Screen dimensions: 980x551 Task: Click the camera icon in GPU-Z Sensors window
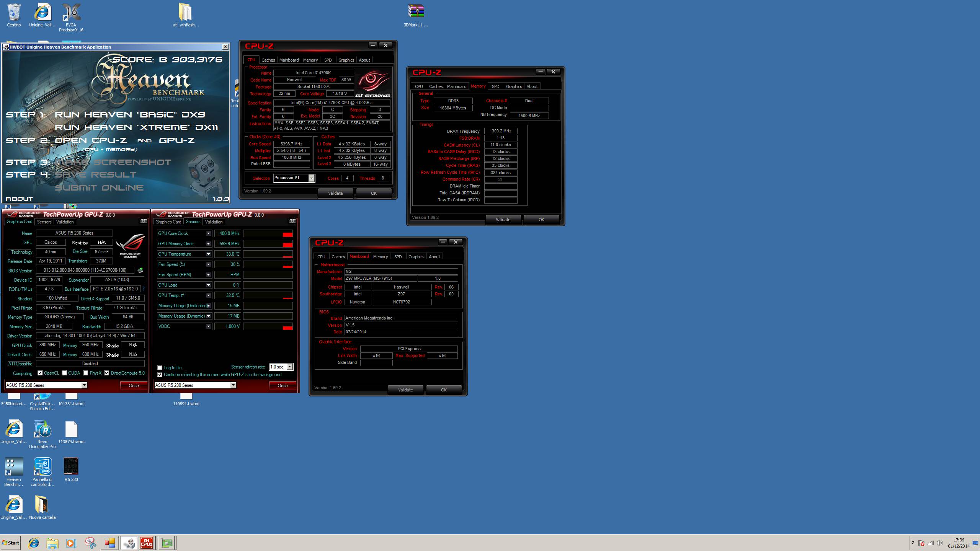(x=292, y=221)
